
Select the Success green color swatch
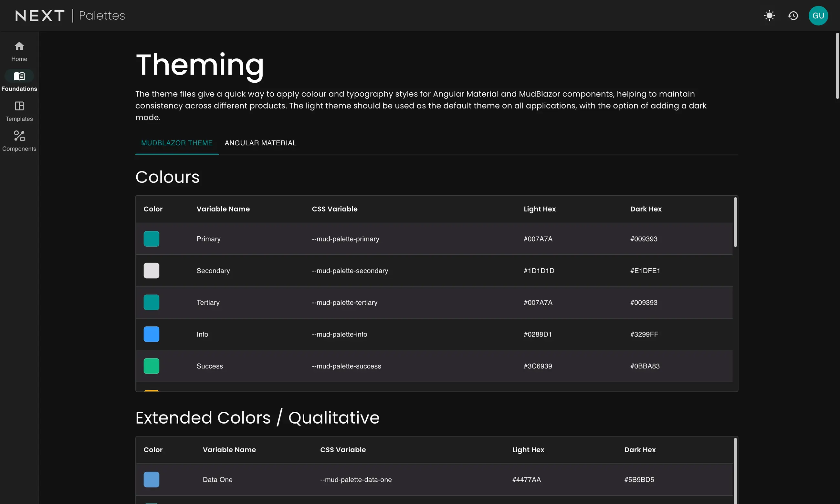151,366
